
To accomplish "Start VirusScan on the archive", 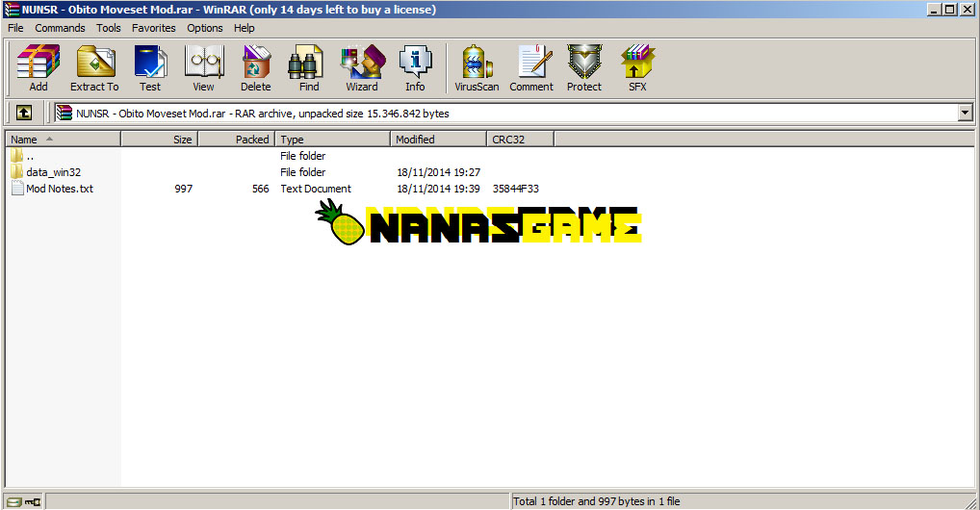I will tap(477, 62).
